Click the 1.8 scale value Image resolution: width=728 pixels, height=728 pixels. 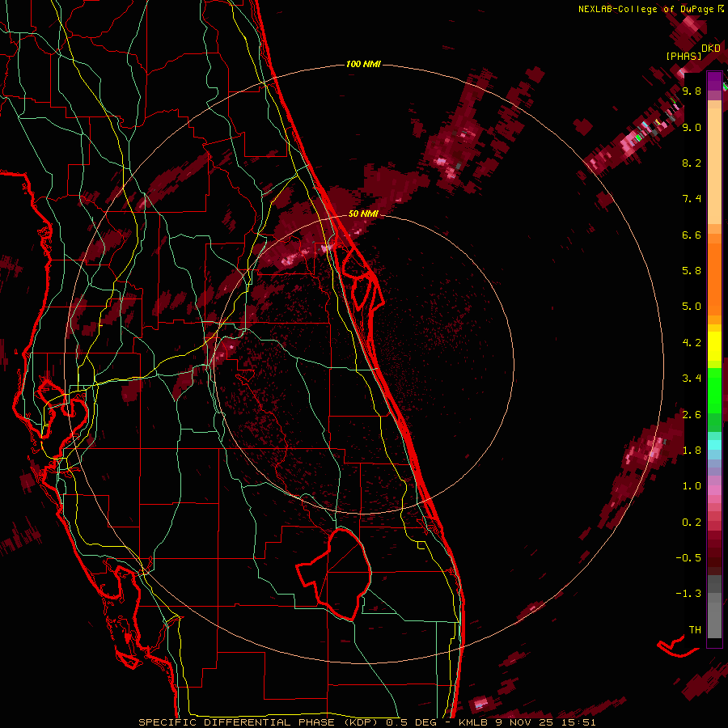[692, 451]
